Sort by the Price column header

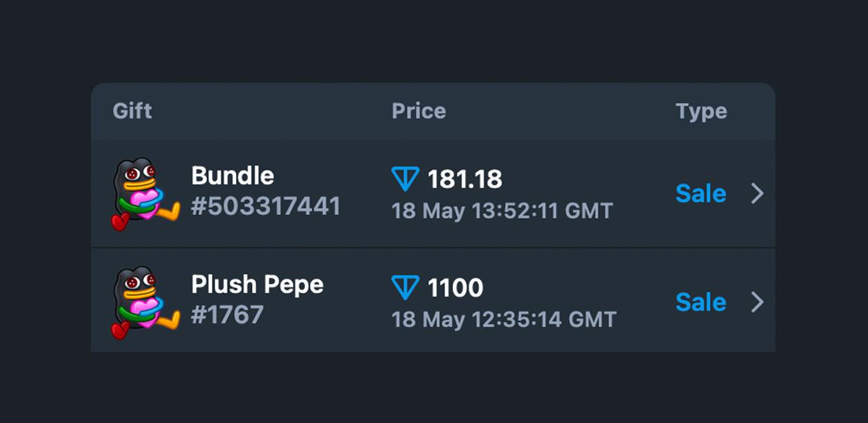[419, 111]
